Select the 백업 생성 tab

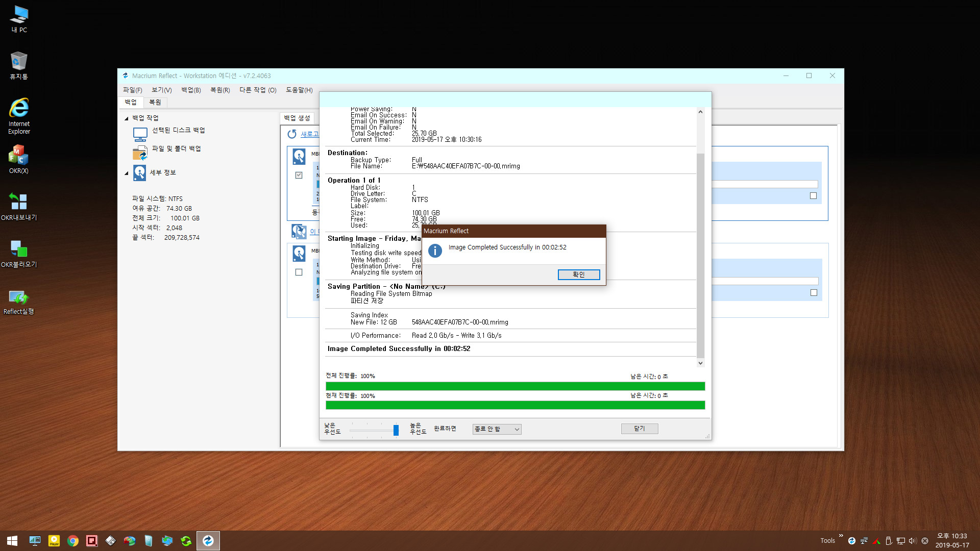pyautogui.click(x=297, y=118)
